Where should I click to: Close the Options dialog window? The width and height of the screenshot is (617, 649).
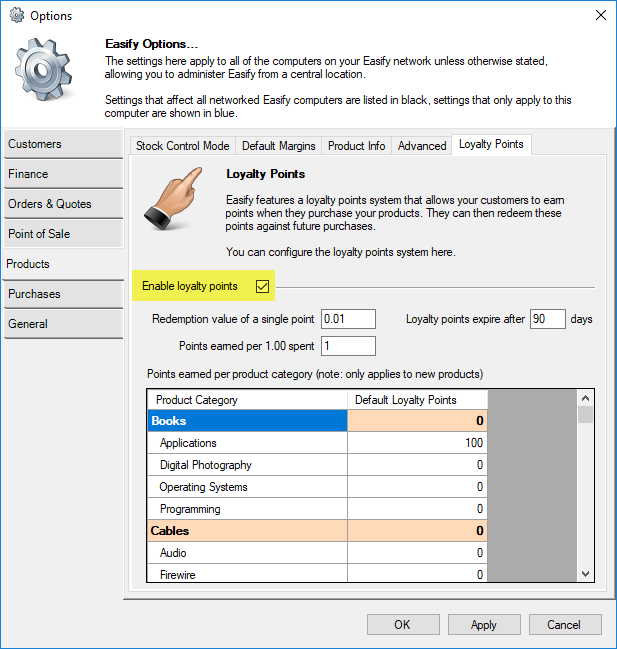[x=600, y=15]
